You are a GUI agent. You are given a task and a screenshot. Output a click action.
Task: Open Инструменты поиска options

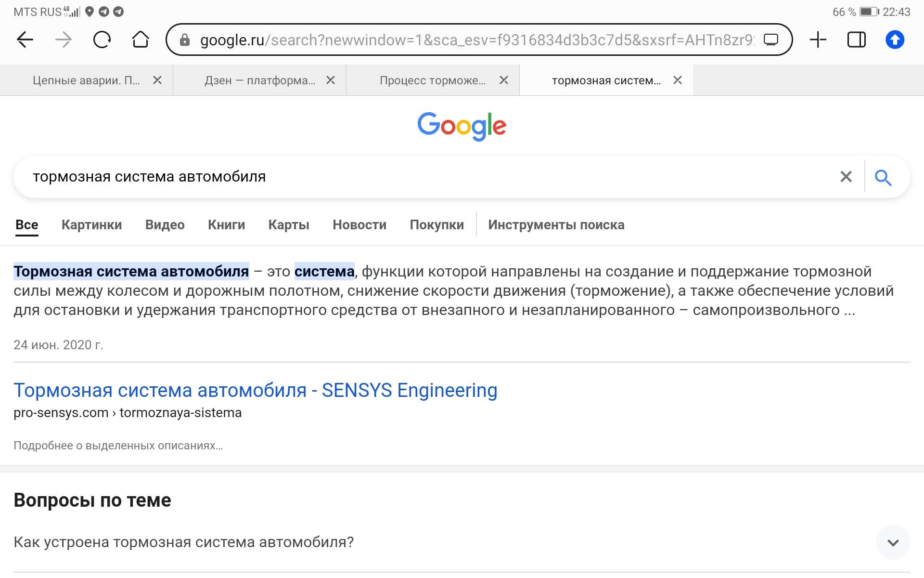[556, 225]
